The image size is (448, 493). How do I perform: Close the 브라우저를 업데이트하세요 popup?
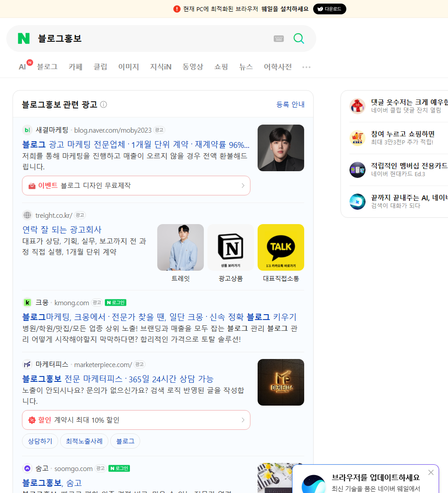coord(431,472)
